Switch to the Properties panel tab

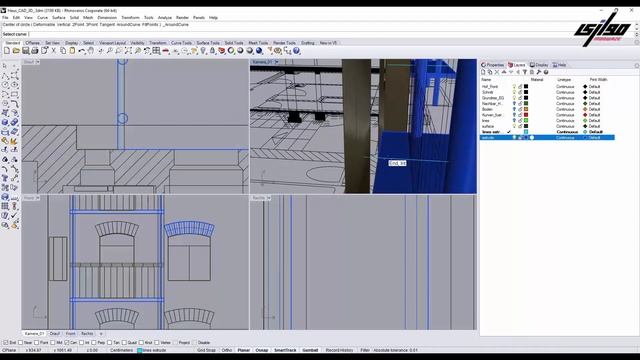[493, 65]
